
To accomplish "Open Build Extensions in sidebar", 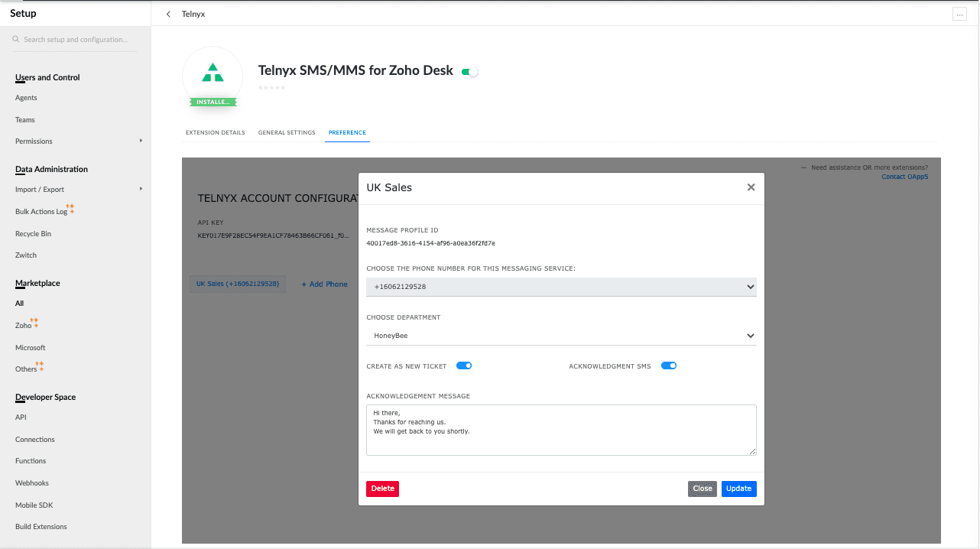I will point(41,527).
